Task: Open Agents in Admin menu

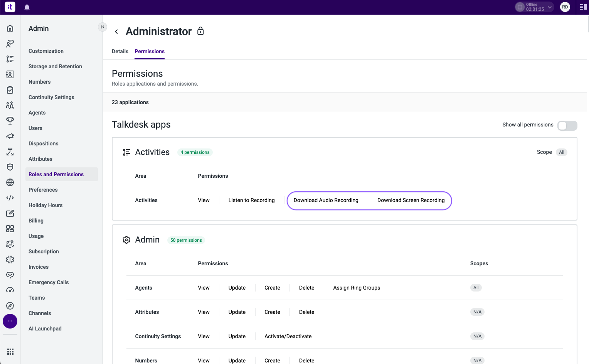Action: pos(37,113)
